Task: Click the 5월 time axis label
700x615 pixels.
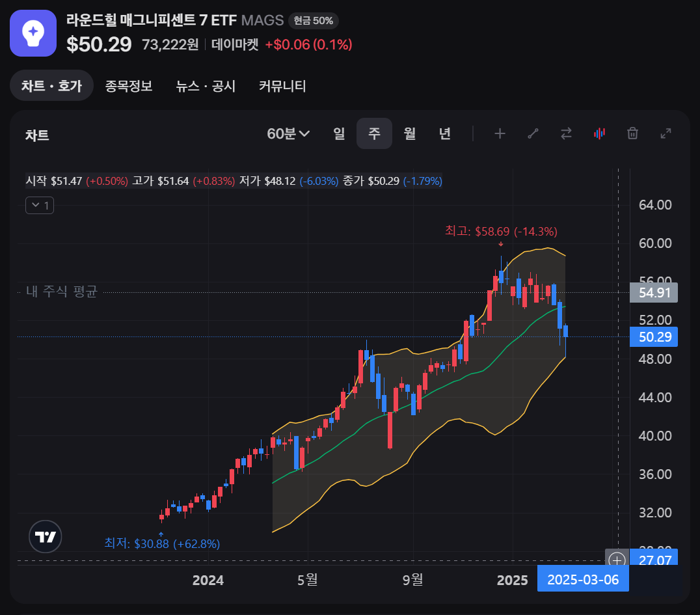Action: tap(308, 580)
